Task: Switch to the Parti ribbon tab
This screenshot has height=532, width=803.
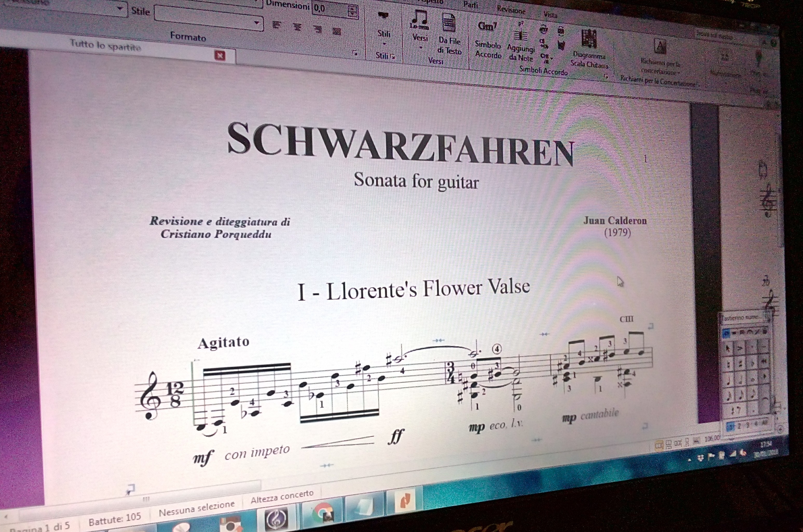Action: [x=470, y=5]
